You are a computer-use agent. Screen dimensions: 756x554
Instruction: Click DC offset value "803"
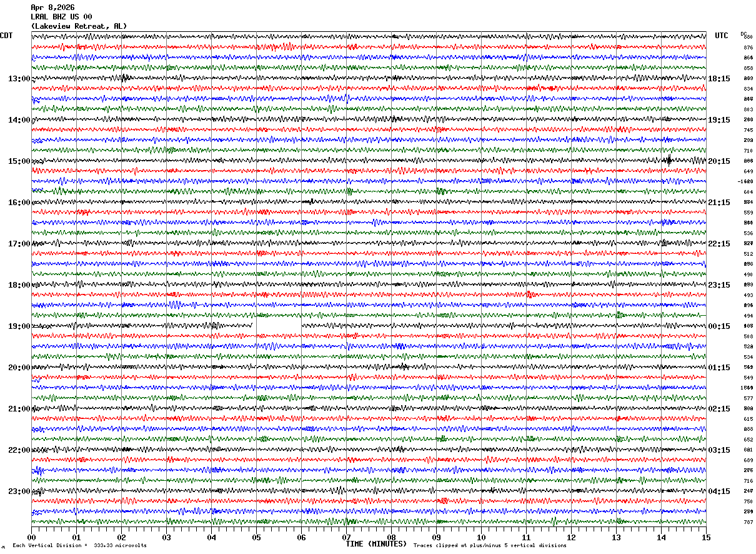point(748,109)
